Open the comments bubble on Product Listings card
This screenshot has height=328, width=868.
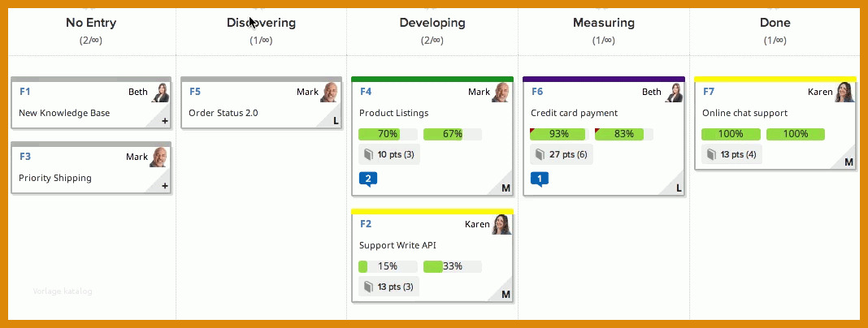368,179
